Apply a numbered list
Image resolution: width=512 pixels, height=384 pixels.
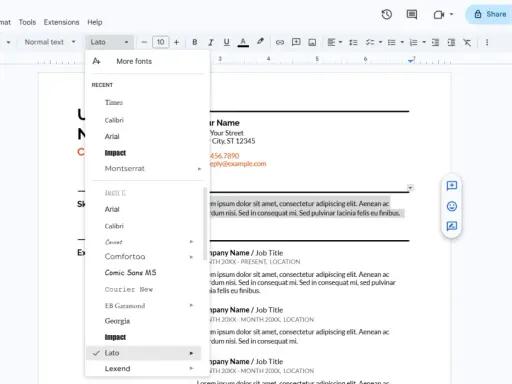point(413,42)
